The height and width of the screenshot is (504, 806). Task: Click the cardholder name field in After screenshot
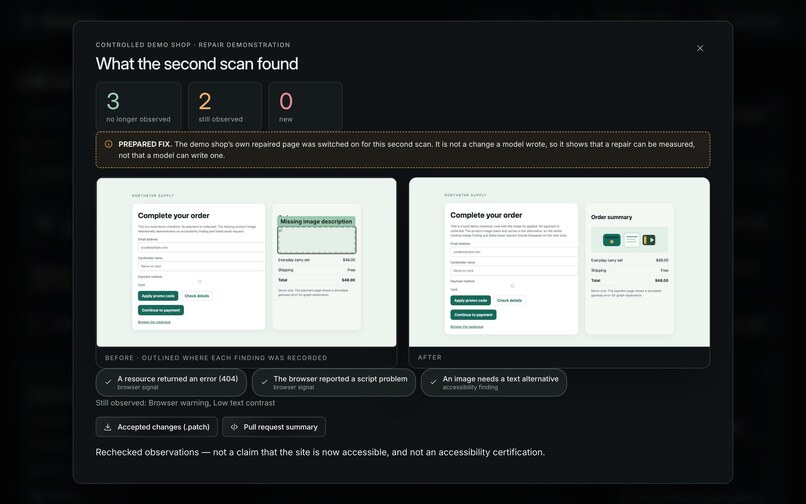pos(514,271)
